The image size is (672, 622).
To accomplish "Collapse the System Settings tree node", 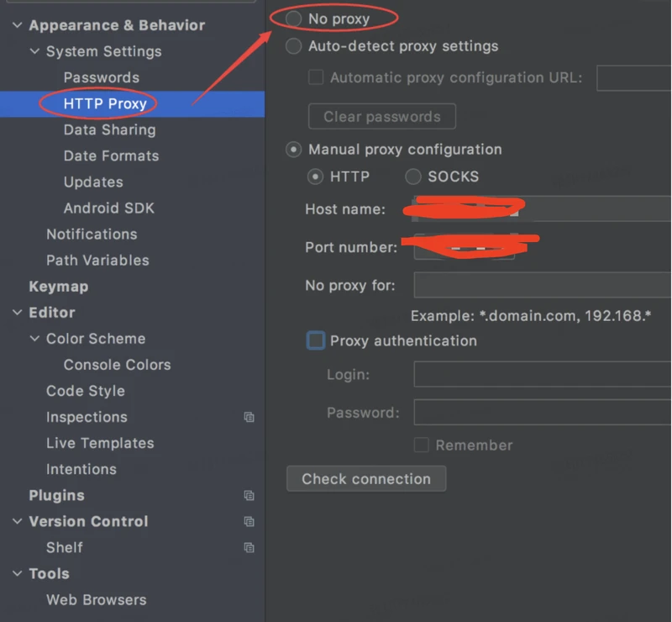I will tap(34, 51).
